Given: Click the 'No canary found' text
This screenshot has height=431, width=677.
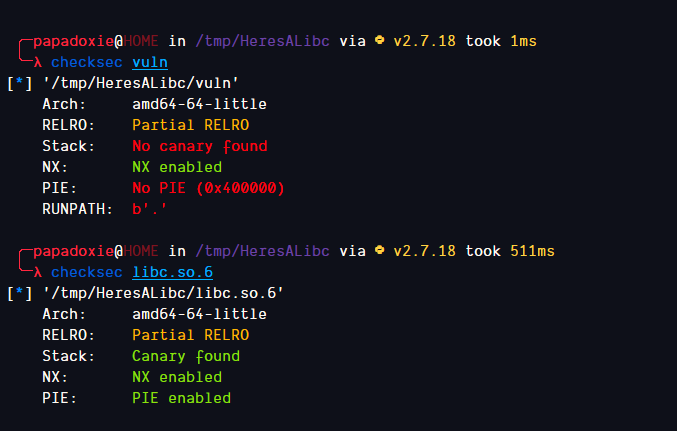Looking at the screenshot, I should [x=200, y=146].
